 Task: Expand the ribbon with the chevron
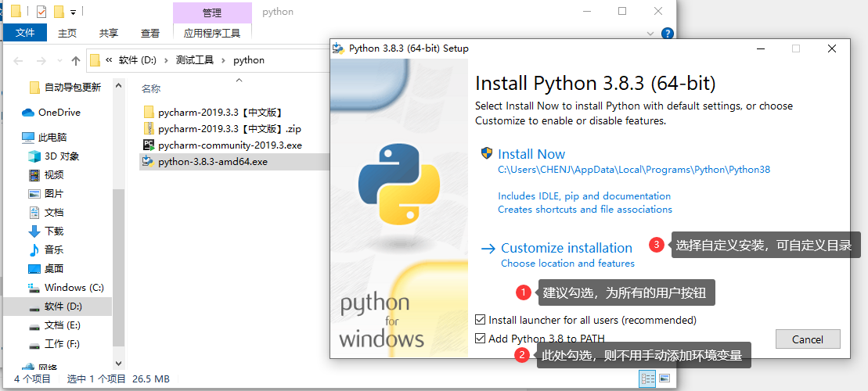(650, 34)
